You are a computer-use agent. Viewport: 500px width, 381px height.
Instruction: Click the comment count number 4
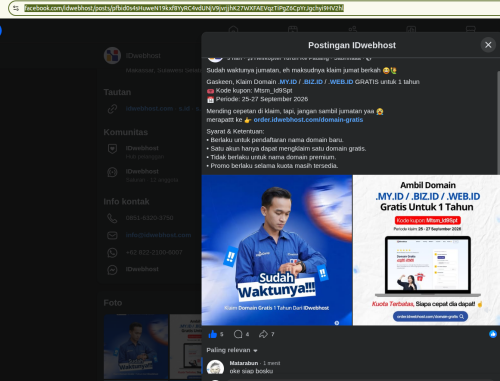(247, 334)
